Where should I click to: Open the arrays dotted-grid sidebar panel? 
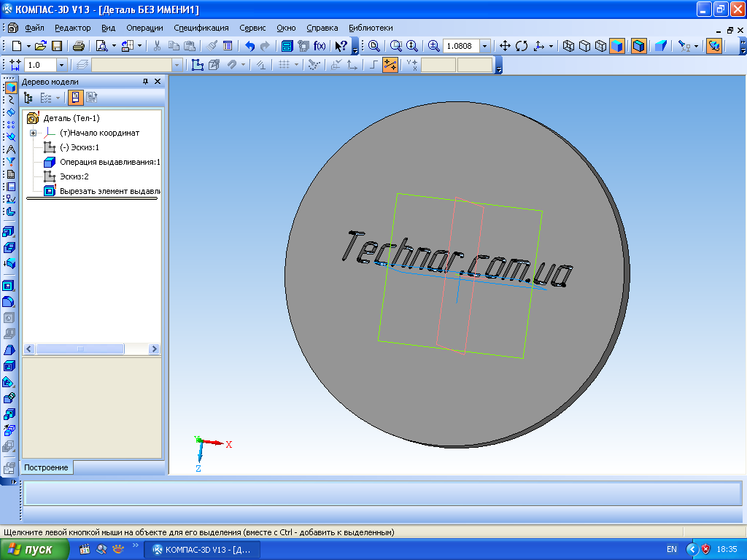pos(10,124)
